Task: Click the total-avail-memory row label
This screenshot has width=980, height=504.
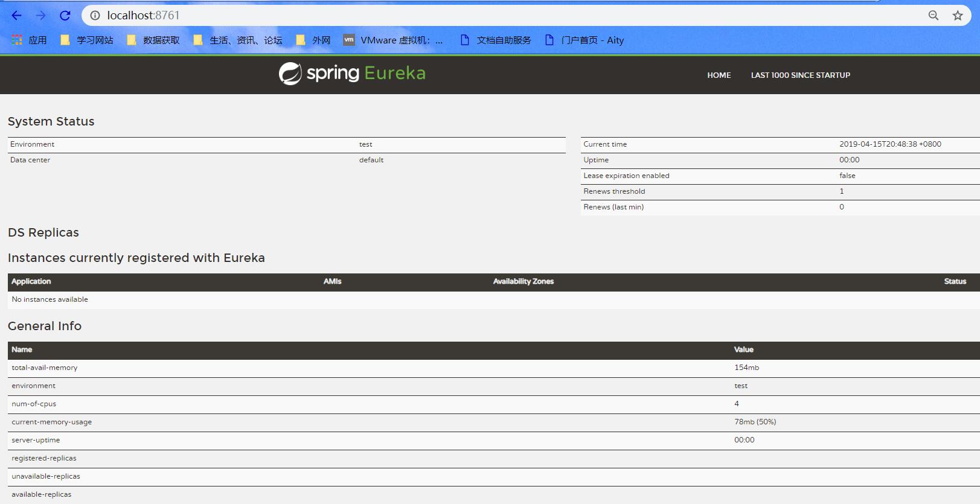Action: 45,368
